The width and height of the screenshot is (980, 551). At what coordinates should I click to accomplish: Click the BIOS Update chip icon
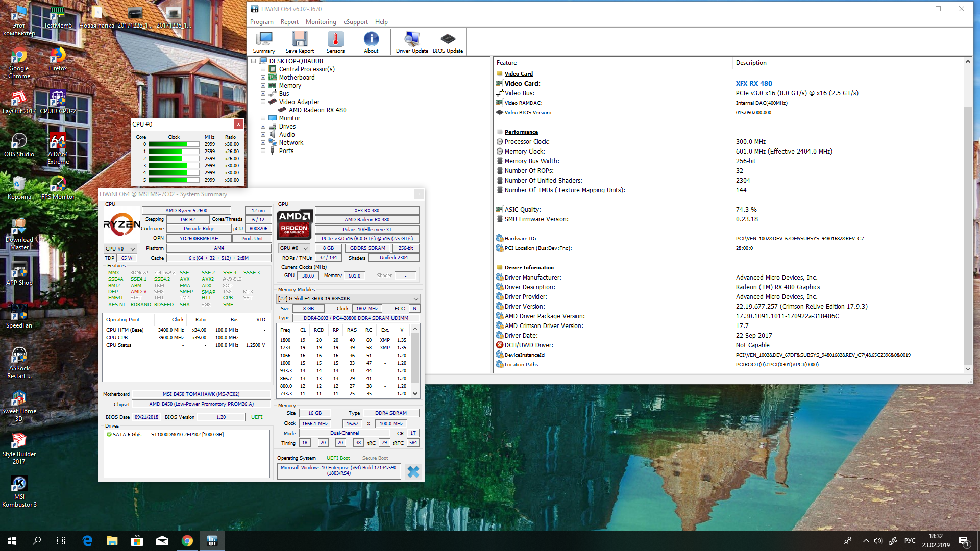pyautogui.click(x=448, y=41)
